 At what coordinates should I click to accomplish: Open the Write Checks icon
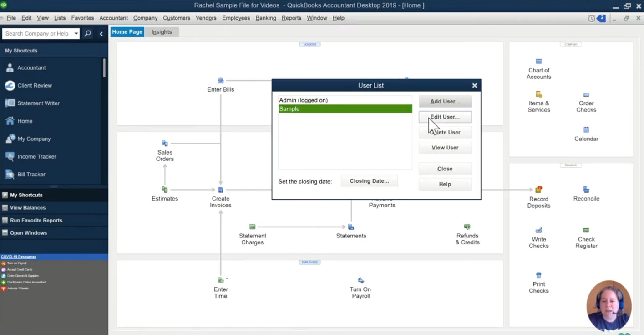click(x=539, y=230)
